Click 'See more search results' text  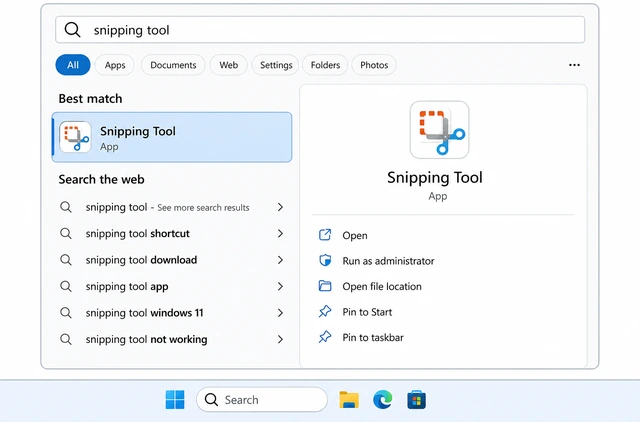(203, 208)
